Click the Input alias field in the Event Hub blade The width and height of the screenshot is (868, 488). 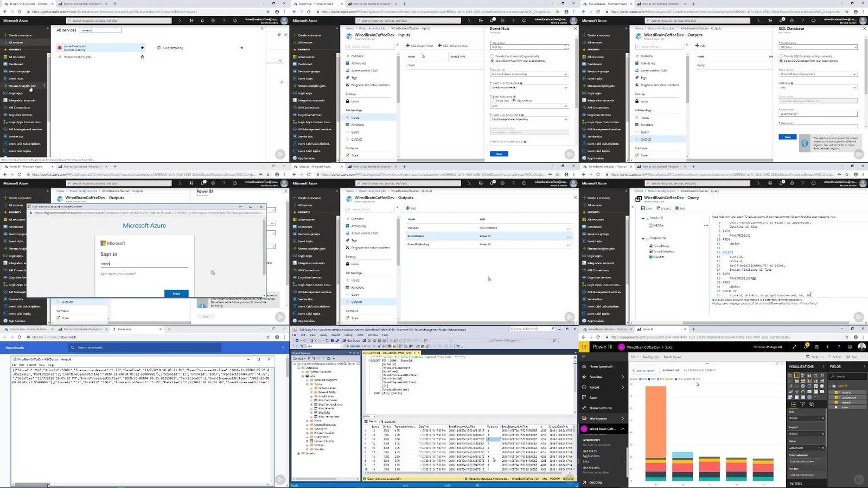coord(529,47)
